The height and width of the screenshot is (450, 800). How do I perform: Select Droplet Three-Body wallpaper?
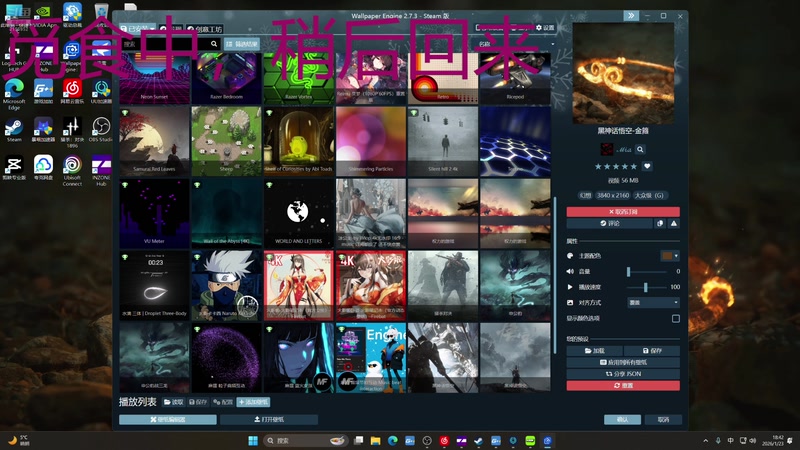click(155, 285)
